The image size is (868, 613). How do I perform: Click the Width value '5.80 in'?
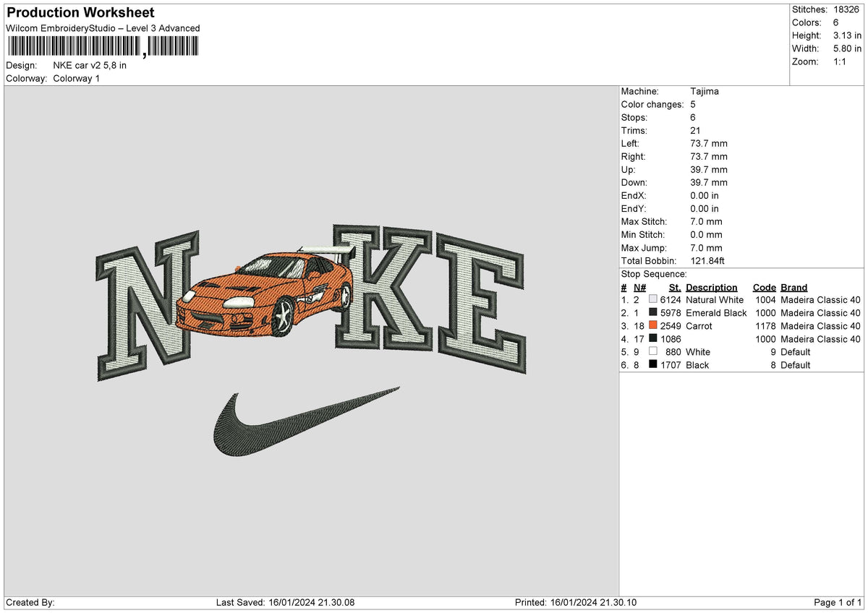click(847, 48)
